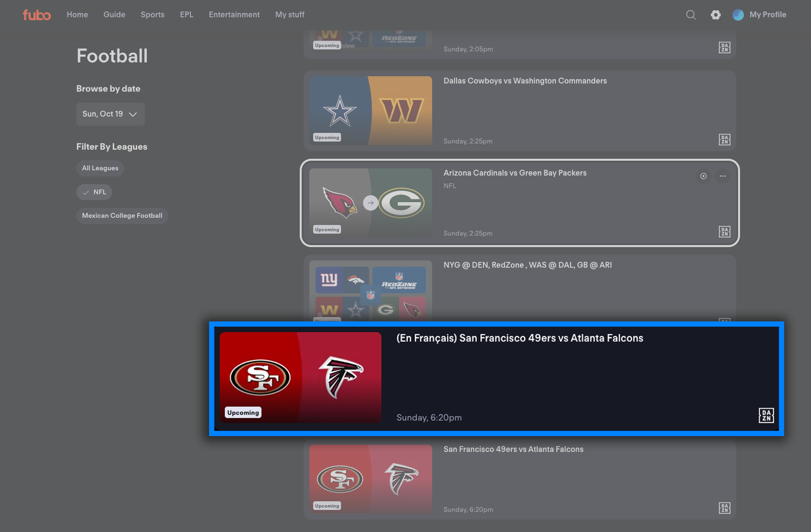Open the NYG @ DEN, RedZone multiview title
811x532 pixels.
point(528,265)
